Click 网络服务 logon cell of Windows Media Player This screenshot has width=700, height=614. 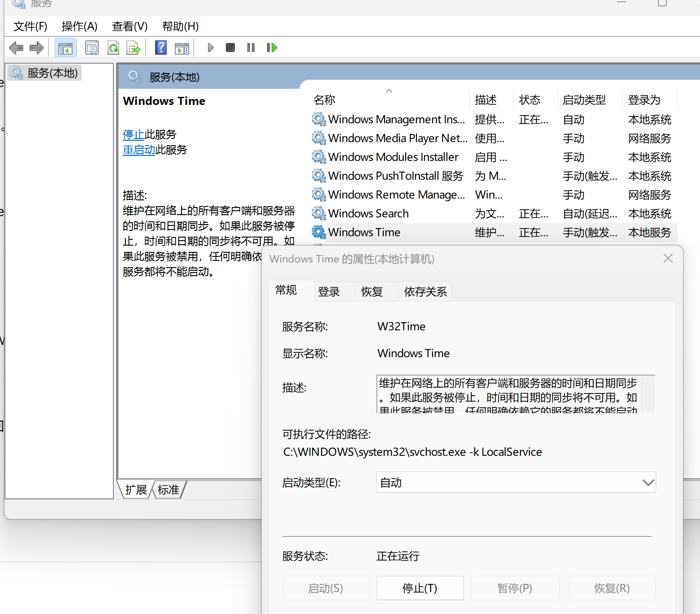(x=650, y=138)
